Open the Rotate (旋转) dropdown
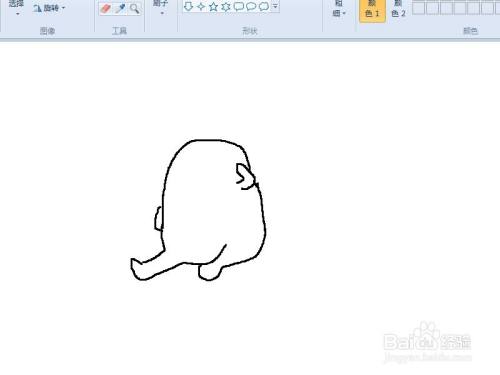This screenshot has width=500, height=375. tap(49, 8)
